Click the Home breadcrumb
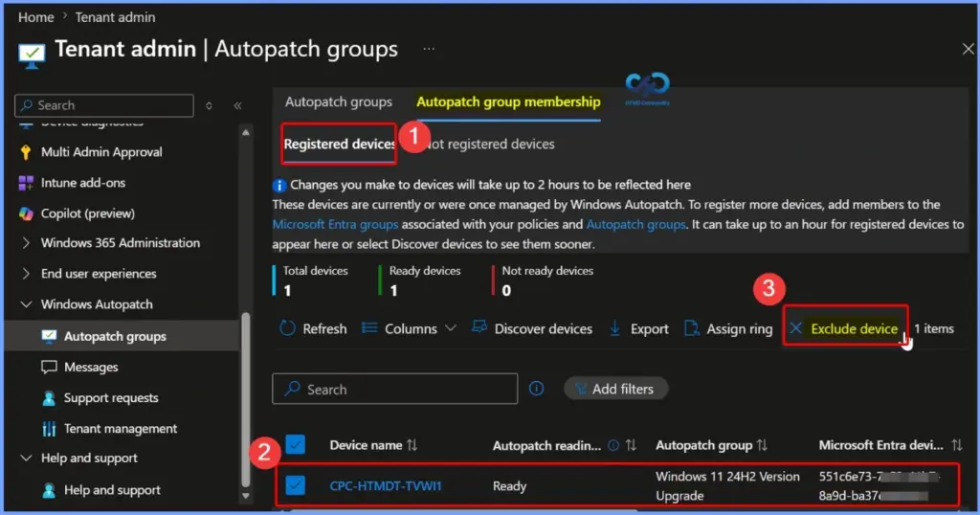The height and width of the screenshot is (515, 980). click(x=35, y=17)
